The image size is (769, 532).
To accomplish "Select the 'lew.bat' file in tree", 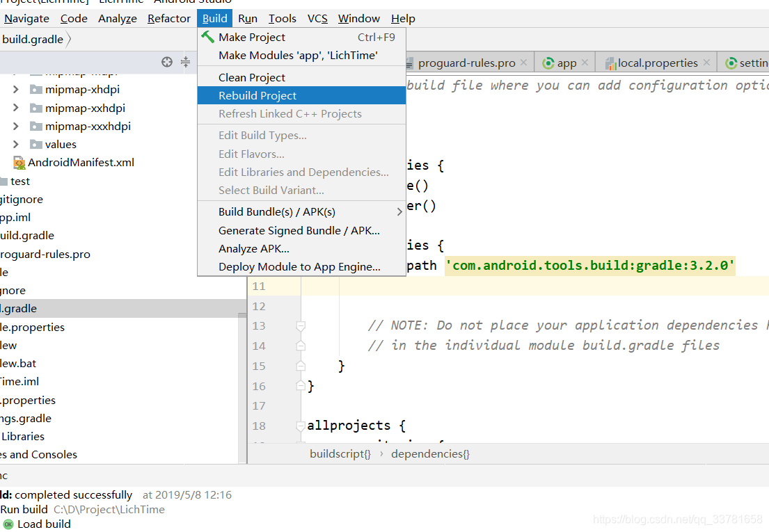I will (x=18, y=364).
